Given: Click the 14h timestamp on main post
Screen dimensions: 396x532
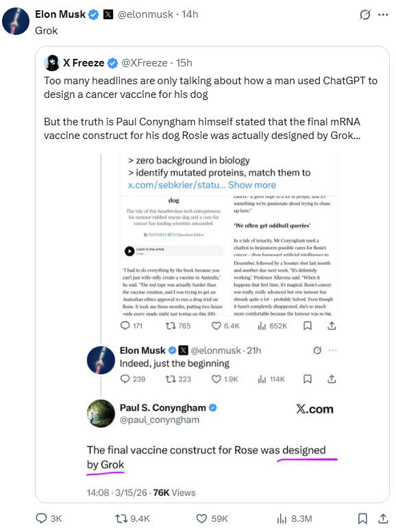Looking at the screenshot, I should (x=190, y=14).
